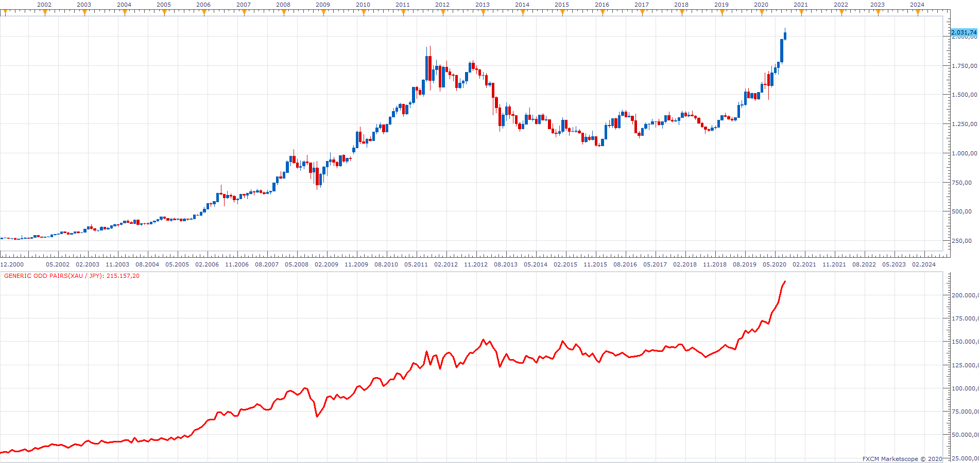This screenshot has width=980, height=463.
Task: Select the 02.2003 date axis label
Action: [88, 264]
